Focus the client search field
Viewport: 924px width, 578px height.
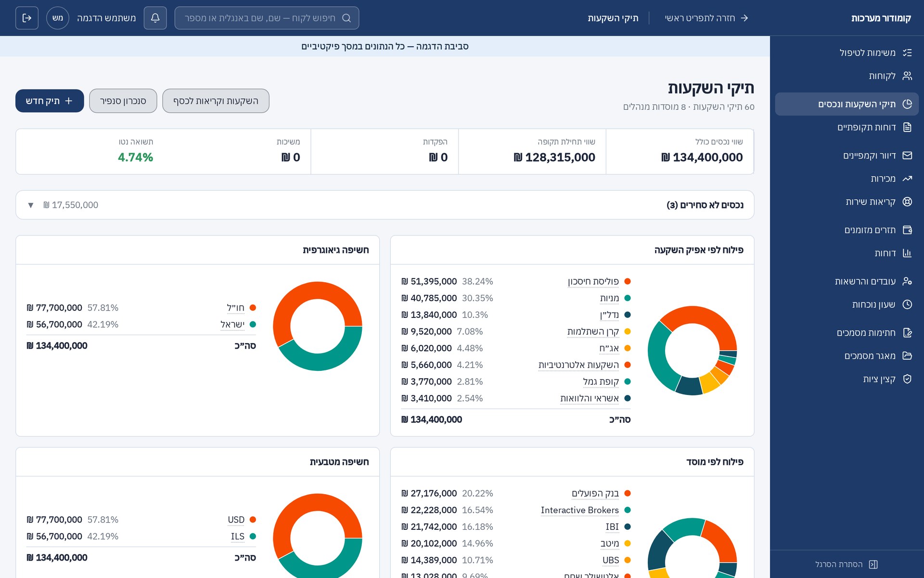[x=267, y=18]
